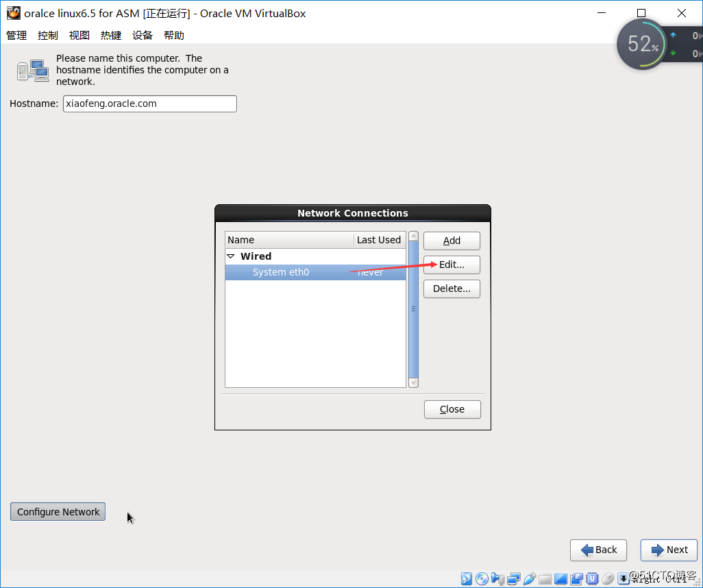Click the VirtualBox title bar app icon
The image size is (703, 588).
(x=13, y=13)
